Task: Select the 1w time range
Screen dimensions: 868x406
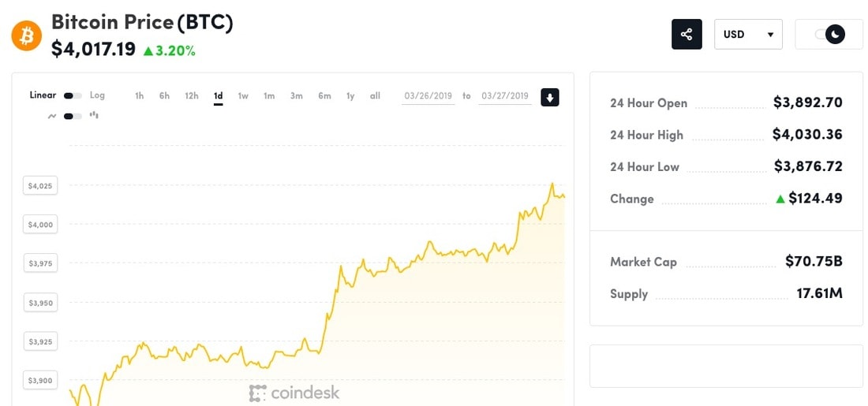Action: tap(243, 95)
